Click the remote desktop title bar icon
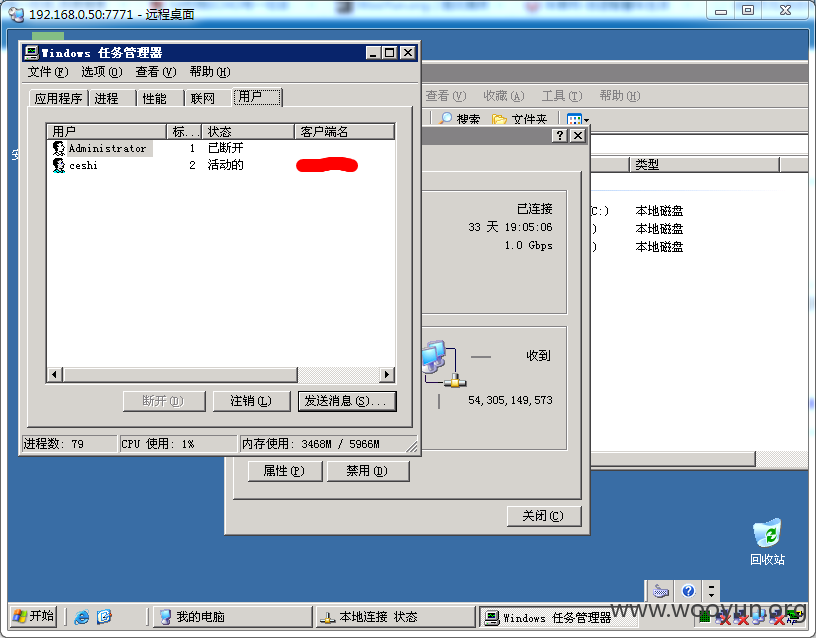Image resolution: width=816 pixels, height=638 pixels. point(16,14)
